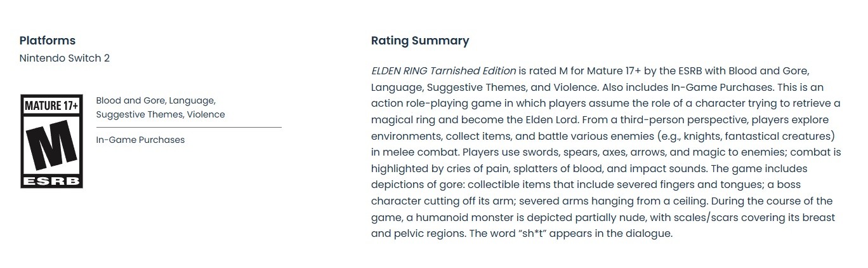Viewport: 868px width, 268px height.
Task: Select the Platforms heading
Action: (x=48, y=41)
